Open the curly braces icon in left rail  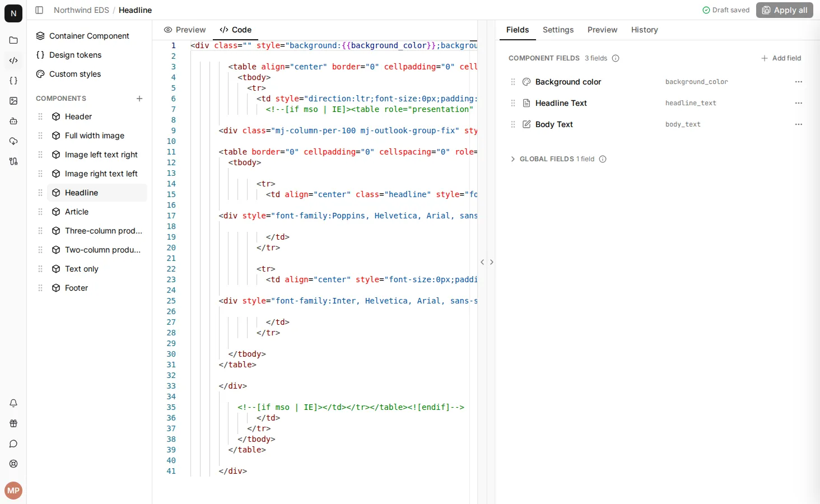13,81
